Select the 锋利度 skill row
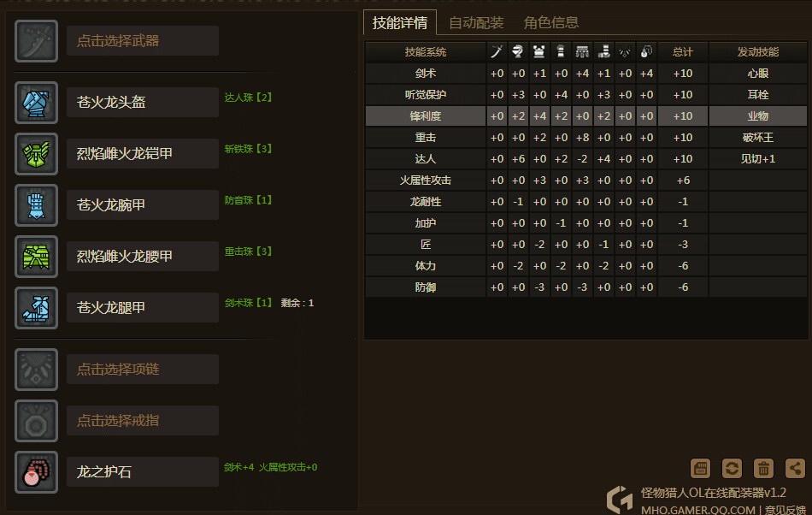Viewport: 812px width, 515px height. [x=425, y=115]
